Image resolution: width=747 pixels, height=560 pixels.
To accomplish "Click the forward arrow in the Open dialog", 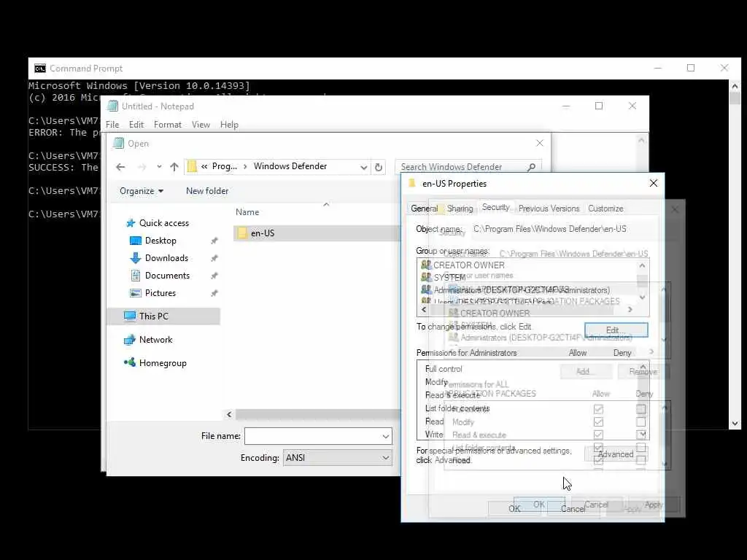I will [x=142, y=167].
